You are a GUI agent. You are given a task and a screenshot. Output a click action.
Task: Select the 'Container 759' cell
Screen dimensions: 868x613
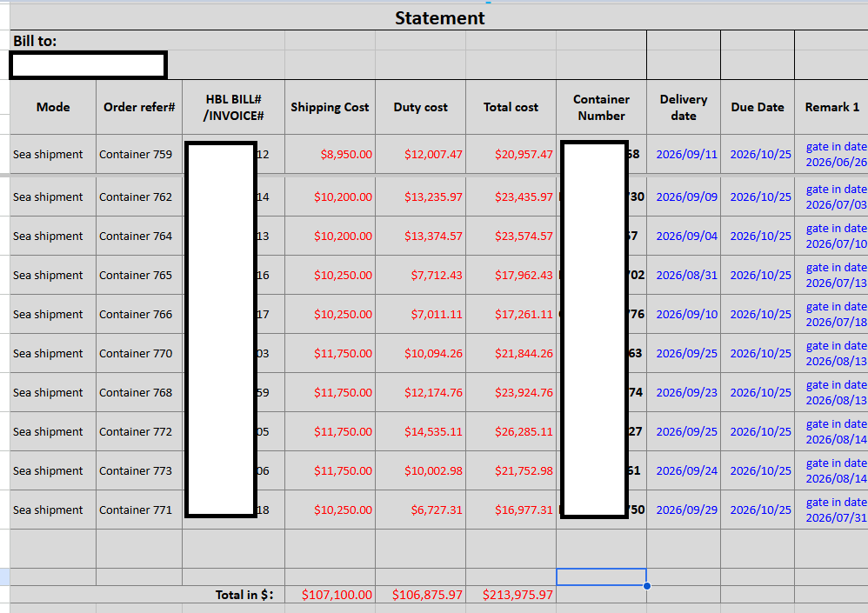(x=139, y=155)
